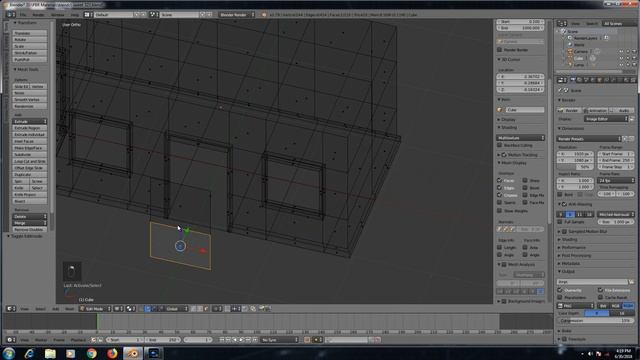Click the 3D Cursor X location field
Viewport: 640px width, 360px height.
coord(520,76)
